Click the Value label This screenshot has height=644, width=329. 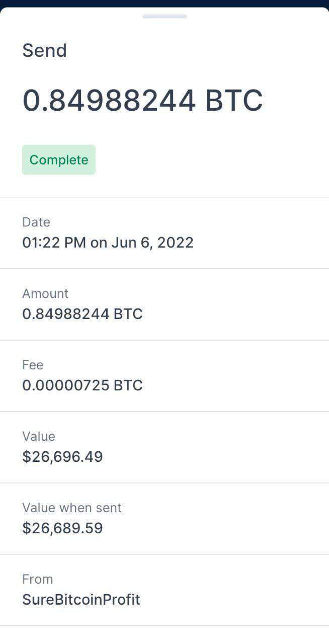39,436
